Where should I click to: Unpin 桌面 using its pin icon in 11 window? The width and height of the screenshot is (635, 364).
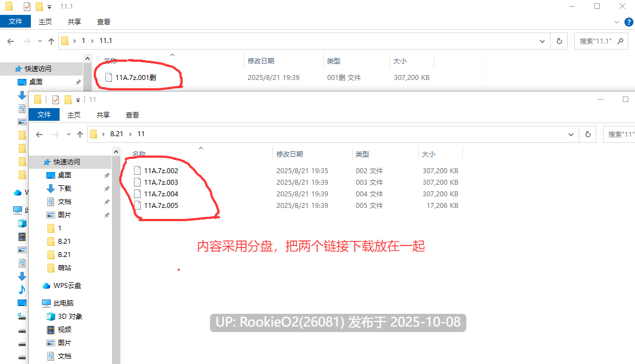[106, 175]
